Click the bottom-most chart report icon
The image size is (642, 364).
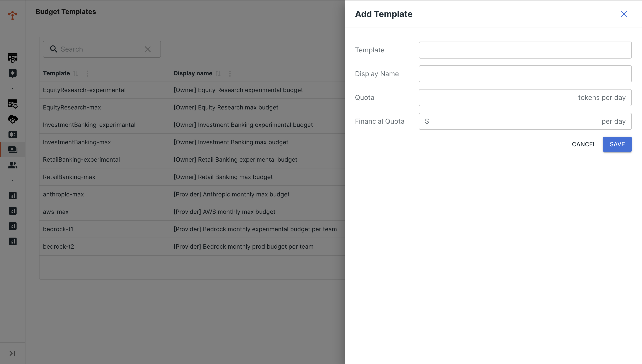pos(13,241)
